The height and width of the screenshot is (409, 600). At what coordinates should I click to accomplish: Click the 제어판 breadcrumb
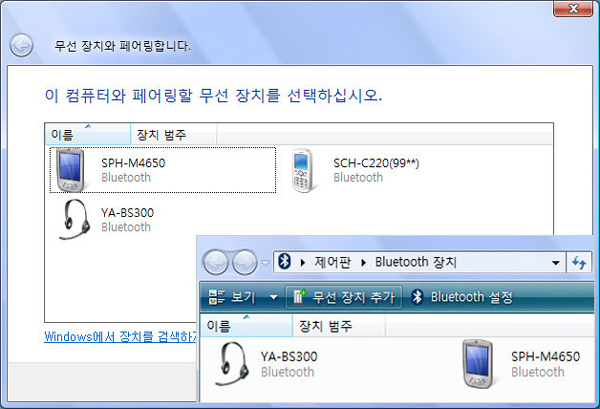coord(333,262)
